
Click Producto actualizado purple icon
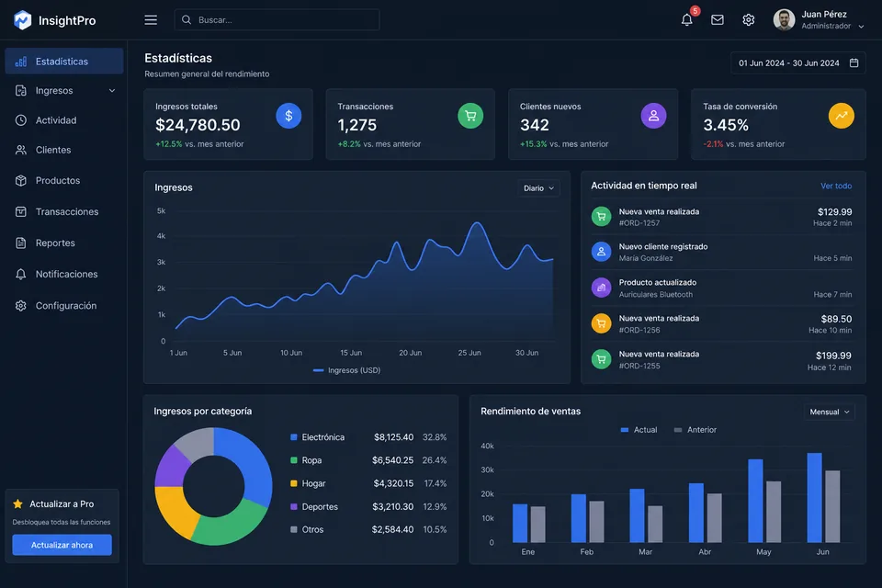pos(601,288)
